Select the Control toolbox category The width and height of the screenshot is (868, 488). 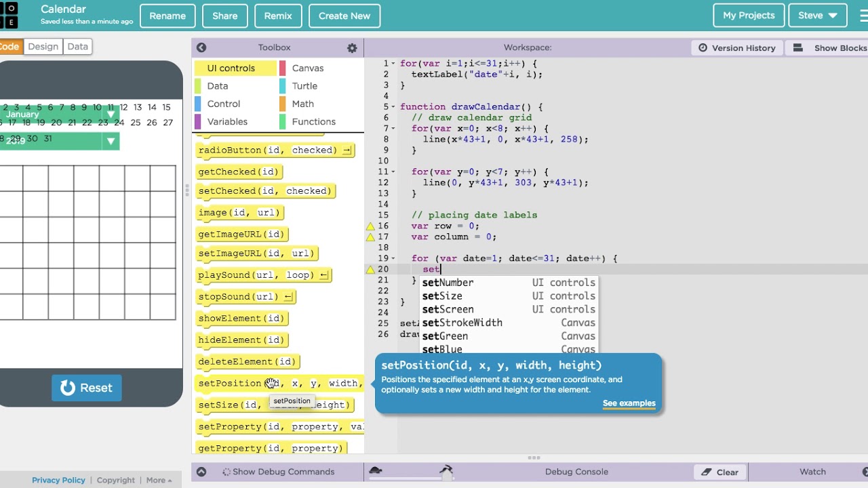coord(235,104)
